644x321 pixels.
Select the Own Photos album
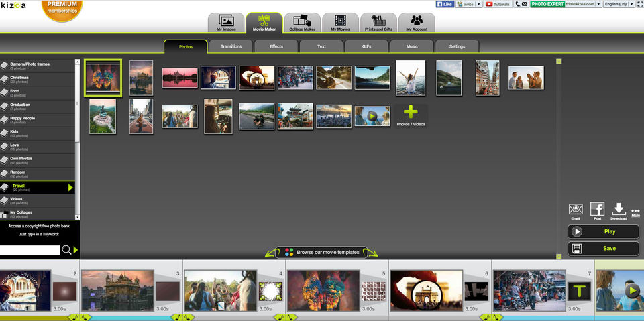(38, 161)
